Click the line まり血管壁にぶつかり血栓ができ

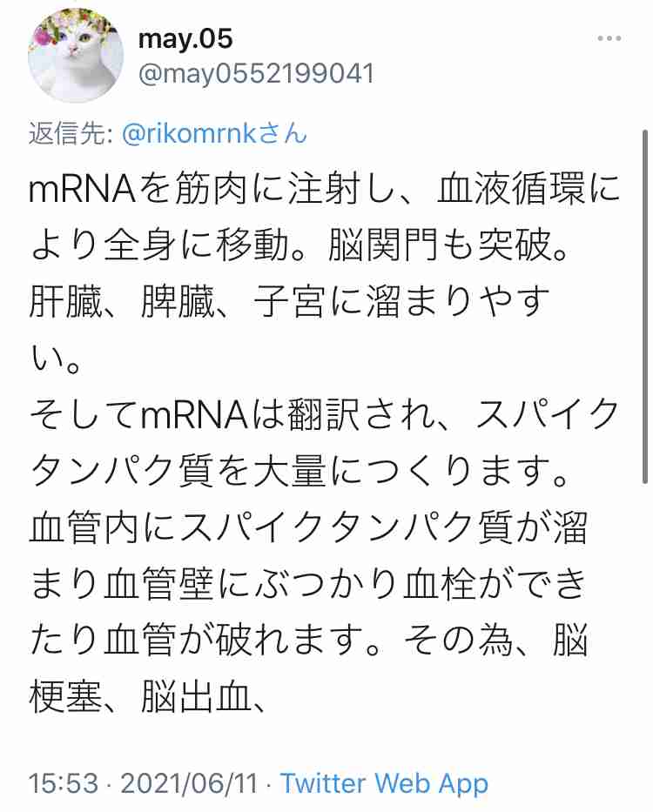[x=308, y=584]
